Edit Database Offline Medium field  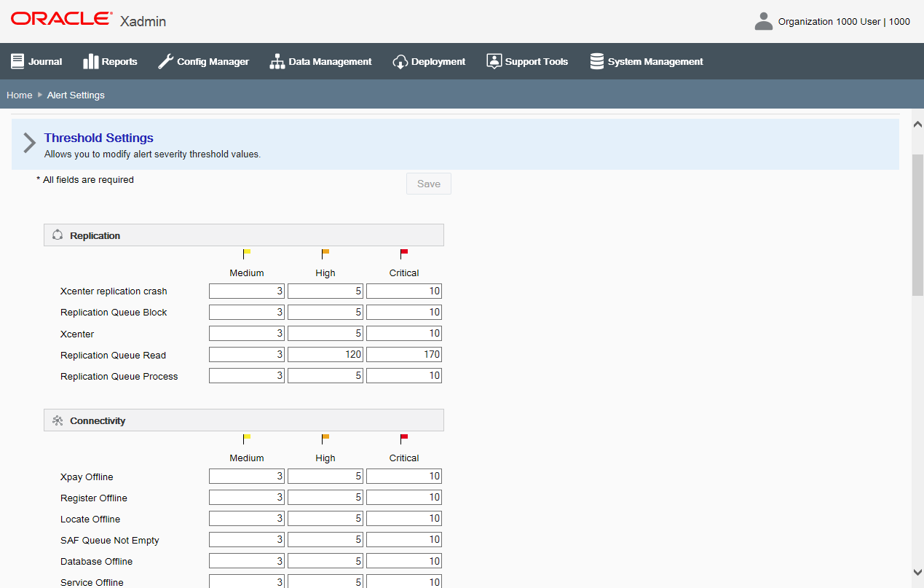click(x=247, y=561)
